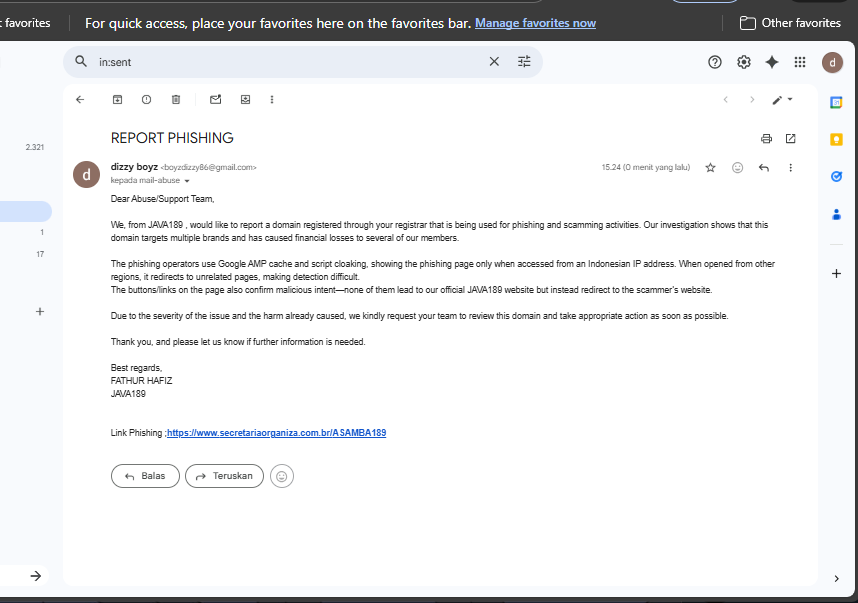Go back to the sent mail list
858x603 pixels.
pos(80,100)
